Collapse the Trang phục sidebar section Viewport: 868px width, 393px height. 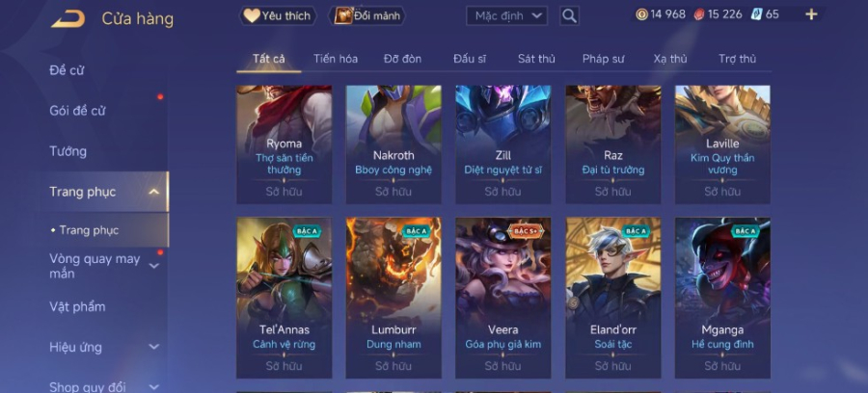pos(154,192)
